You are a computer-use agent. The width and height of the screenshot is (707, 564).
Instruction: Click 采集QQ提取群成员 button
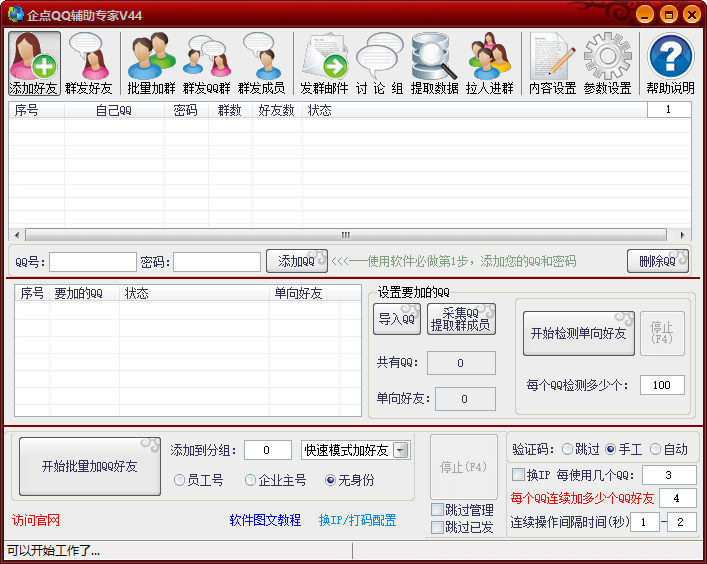[461, 319]
